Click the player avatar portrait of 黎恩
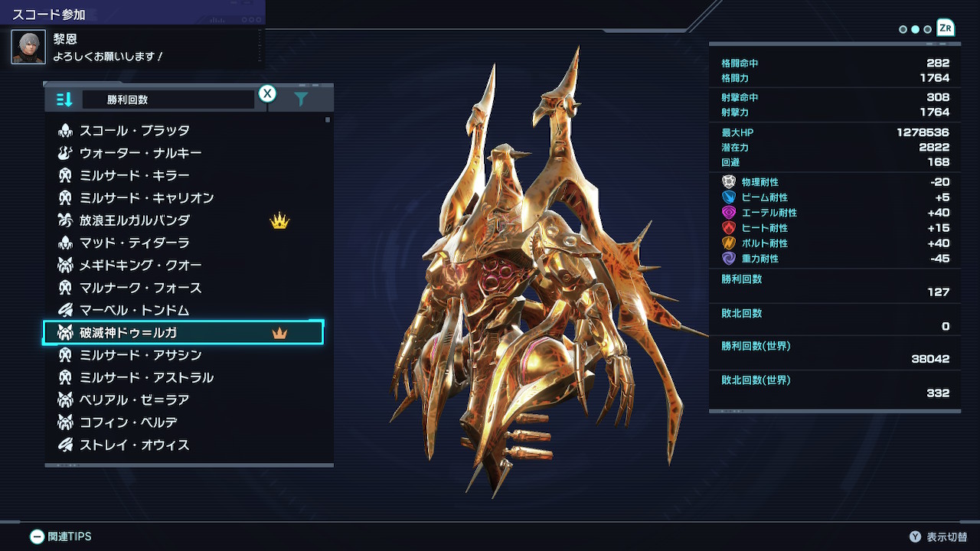The width and height of the screenshot is (980, 551). coord(28,47)
